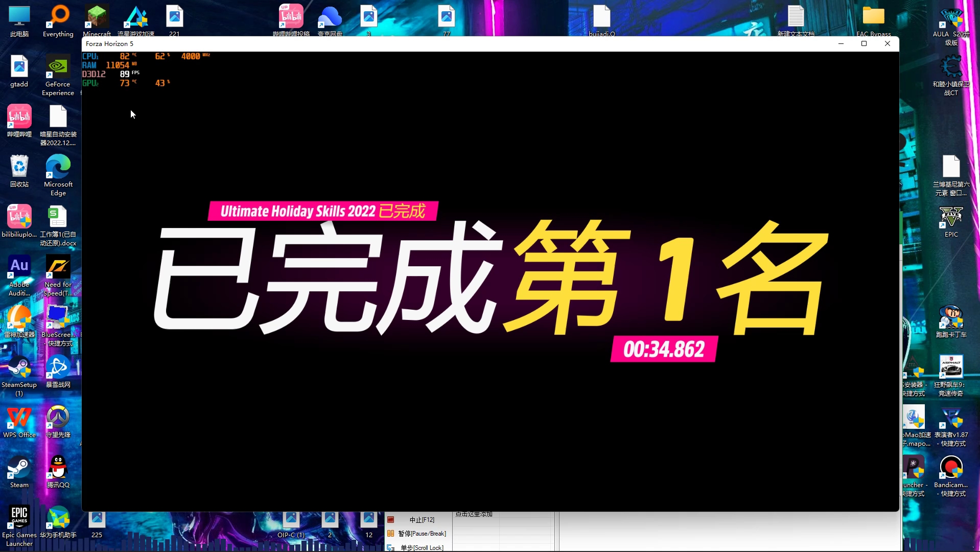980x552 pixels.
Task: Minimize the Forza Horizon 5 window
Action: pos(841,43)
